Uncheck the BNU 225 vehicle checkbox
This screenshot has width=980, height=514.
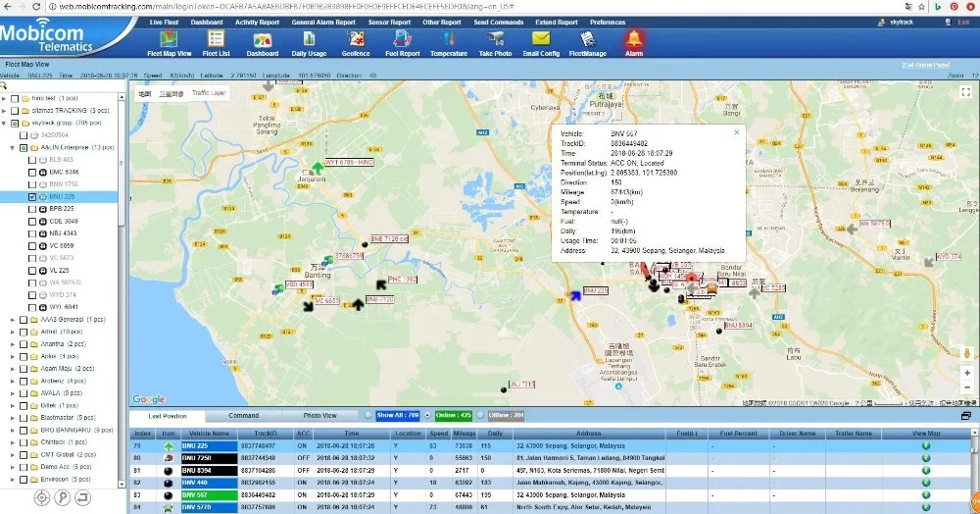(x=32, y=196)
